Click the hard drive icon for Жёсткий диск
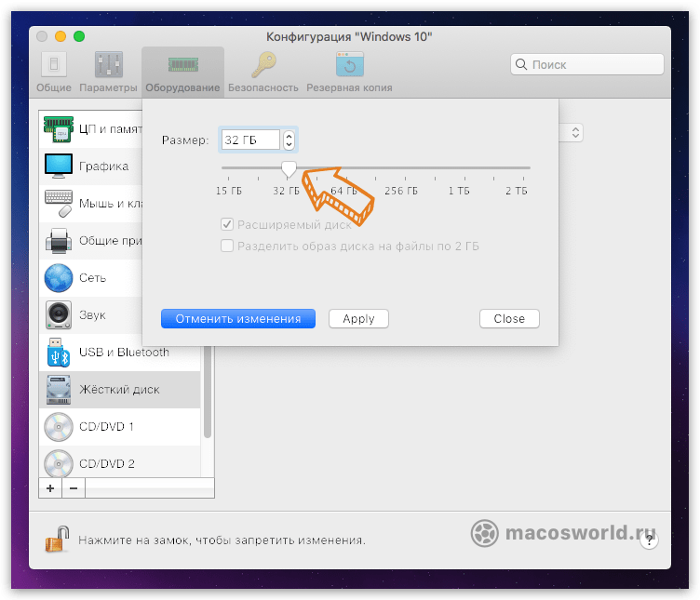700x600 pixels. pos(59,390)
